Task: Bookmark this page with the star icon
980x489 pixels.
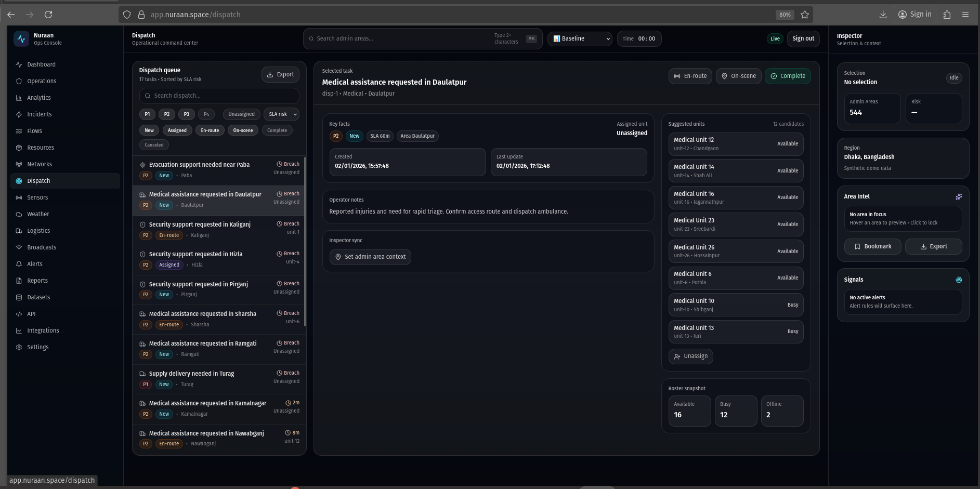Action: (805, 15)
